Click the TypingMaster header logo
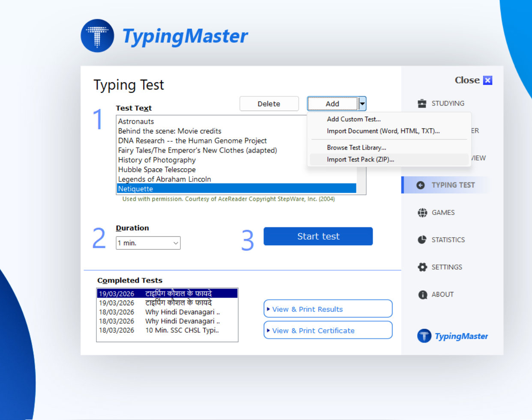The image size is (532, 420). coord(98,35)
